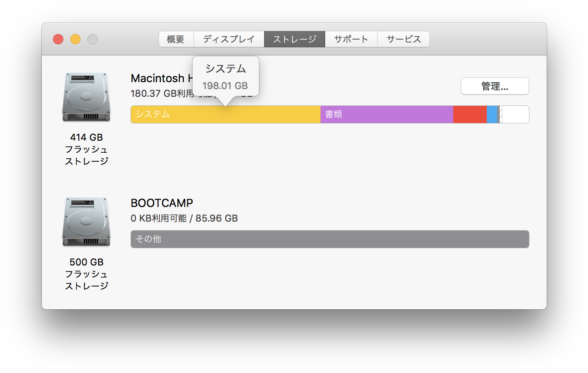Screen dimensions: 588x373
Task: Click the purple 書類 segment in the storage bar
Action: [x=386, y=114]
